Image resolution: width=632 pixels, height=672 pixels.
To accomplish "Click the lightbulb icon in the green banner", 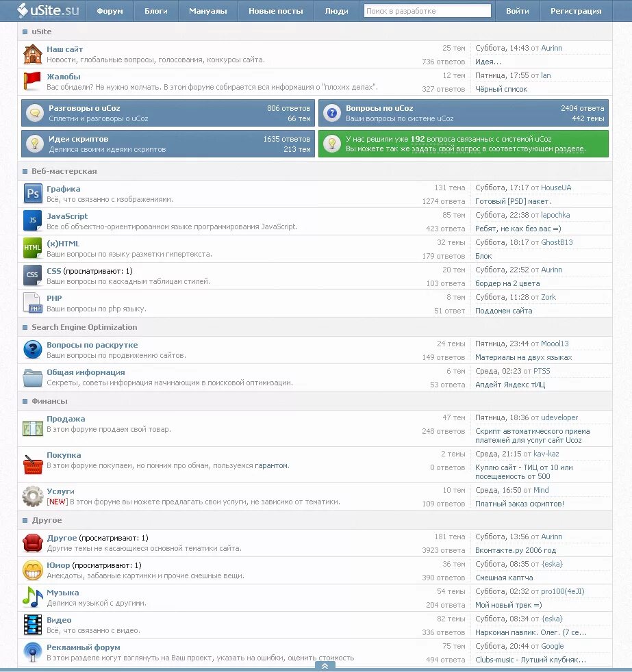I will [332, 144].
